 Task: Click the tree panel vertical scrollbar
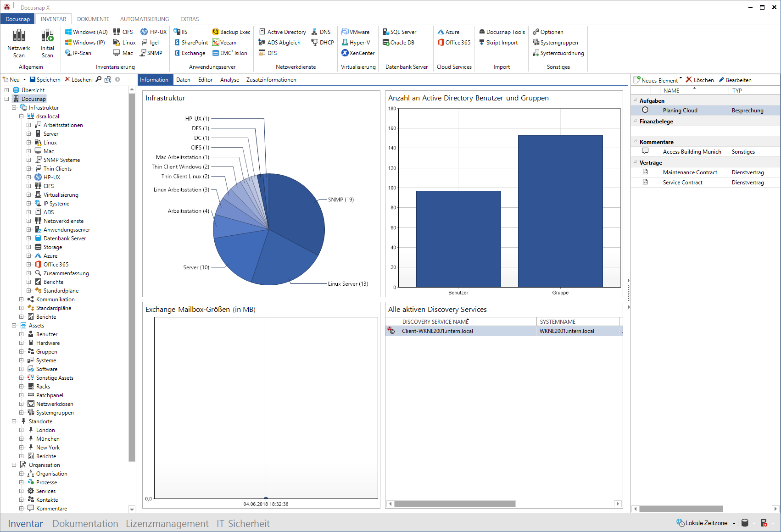132,277
